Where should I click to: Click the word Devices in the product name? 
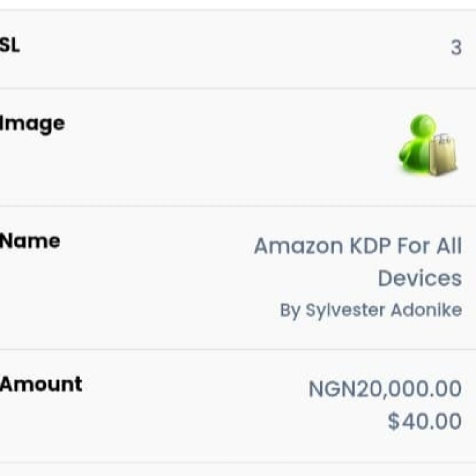tap(420, 278)
